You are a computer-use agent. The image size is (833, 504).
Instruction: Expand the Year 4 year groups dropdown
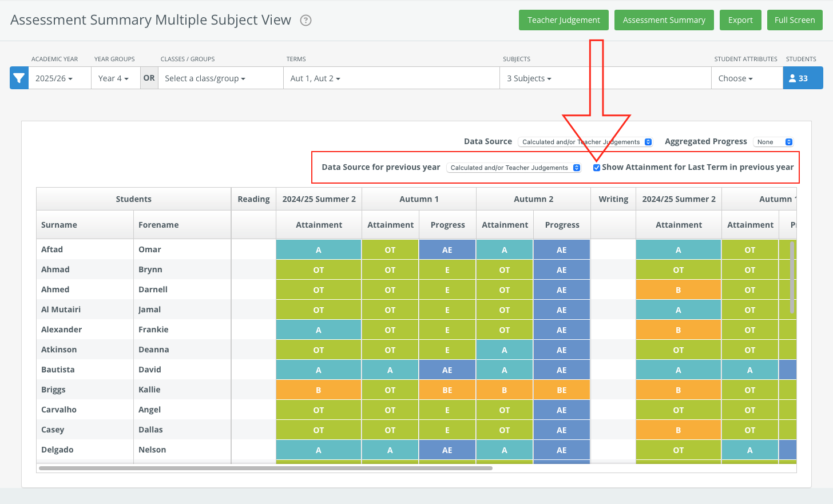(113, 78)
